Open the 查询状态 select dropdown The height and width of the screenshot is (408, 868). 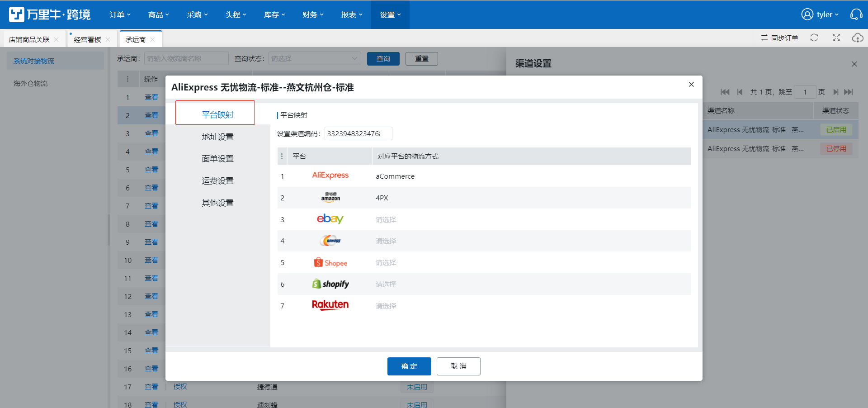[x=315, y=58]
